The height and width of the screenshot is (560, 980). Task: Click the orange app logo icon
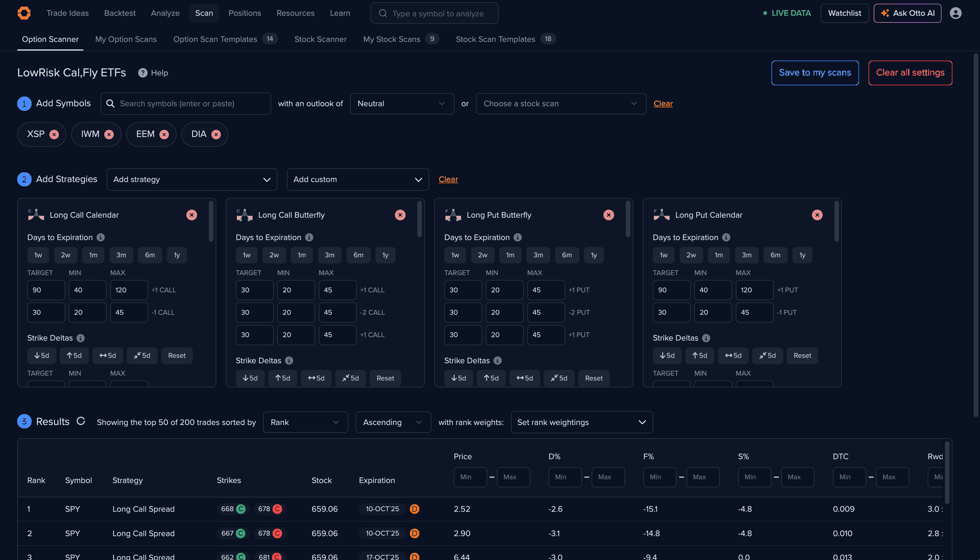[x=24, y=13]
